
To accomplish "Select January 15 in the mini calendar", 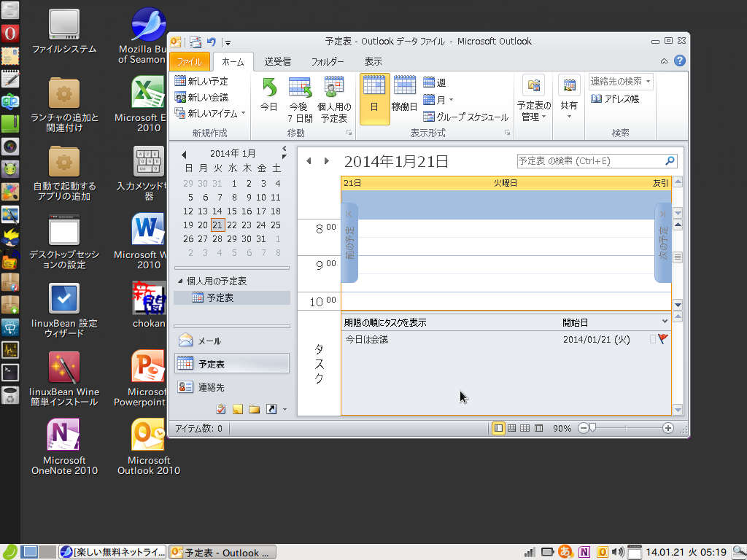I will coord(232,211).
